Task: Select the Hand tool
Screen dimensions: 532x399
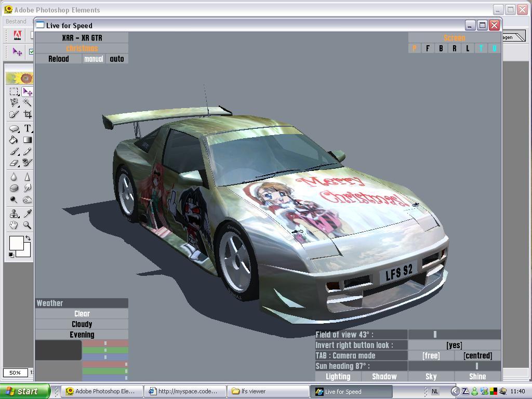Action: coord(14,225)
